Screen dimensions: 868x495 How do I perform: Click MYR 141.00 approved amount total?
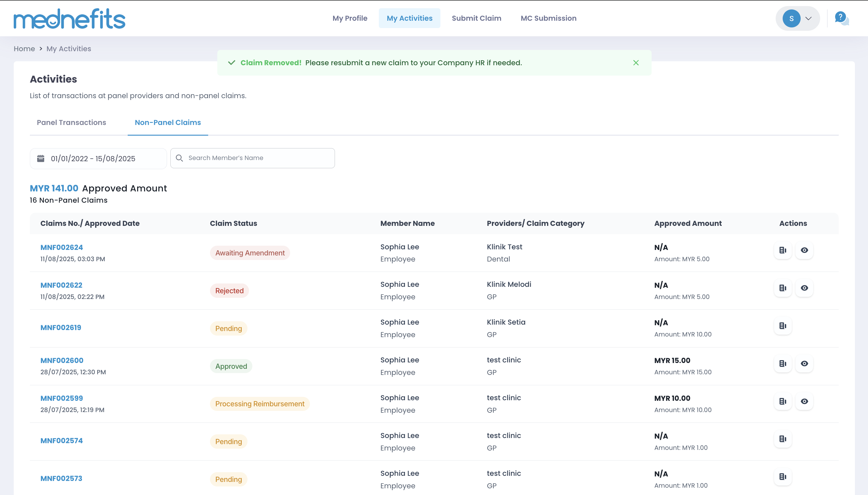click(54, 188)
